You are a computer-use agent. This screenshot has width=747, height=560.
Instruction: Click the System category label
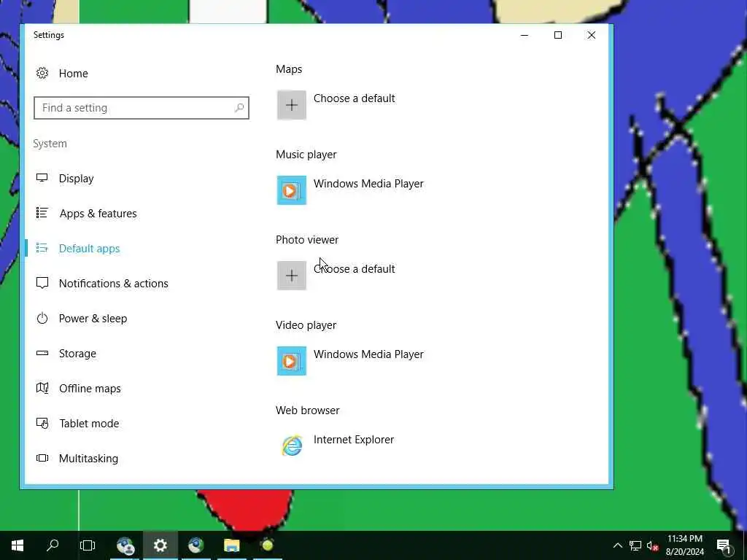50,144
